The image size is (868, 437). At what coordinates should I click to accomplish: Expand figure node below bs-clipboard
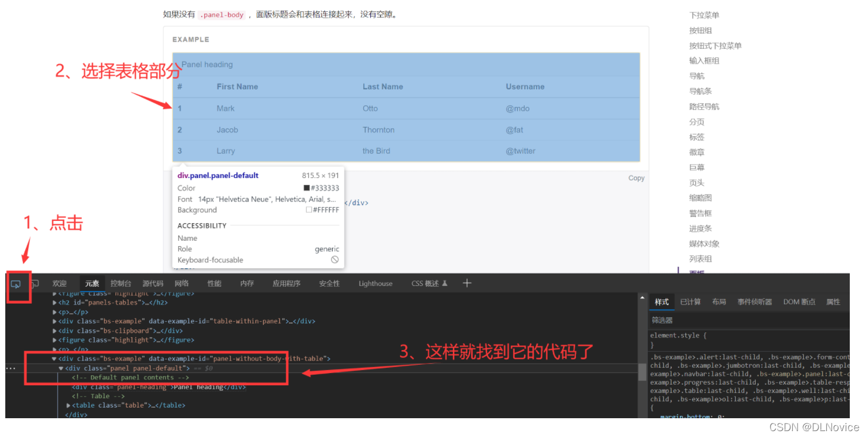point(55,340)
